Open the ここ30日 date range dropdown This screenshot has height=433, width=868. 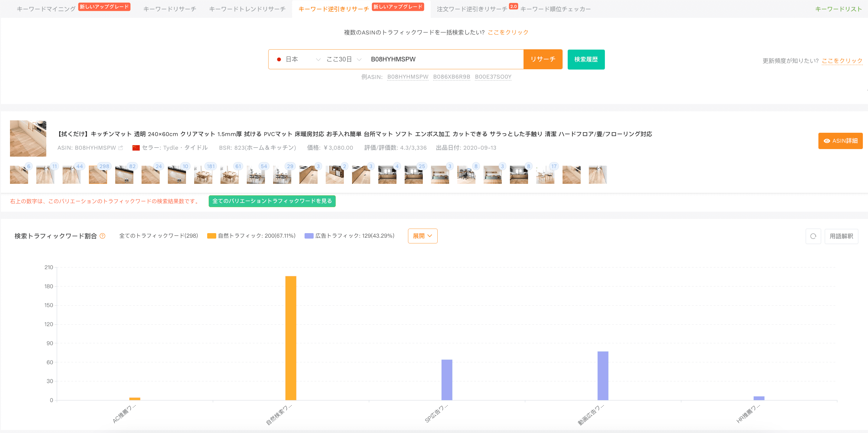tap(344, 59)
